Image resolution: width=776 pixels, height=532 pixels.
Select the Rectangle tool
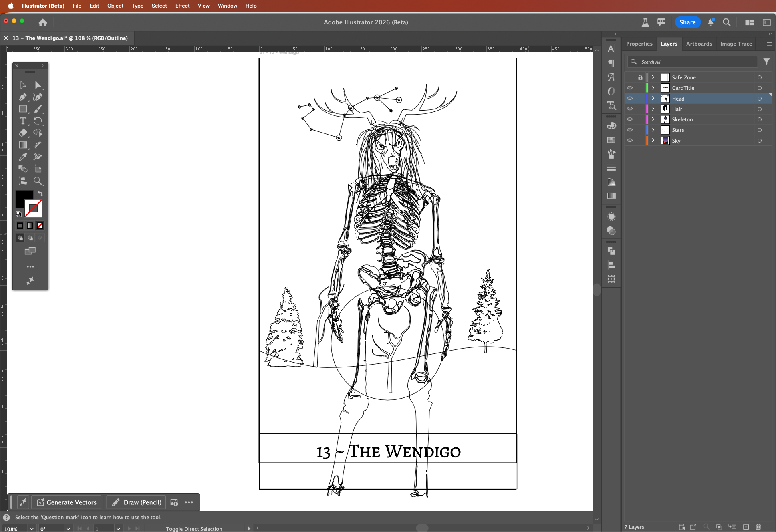coord(23,109)
